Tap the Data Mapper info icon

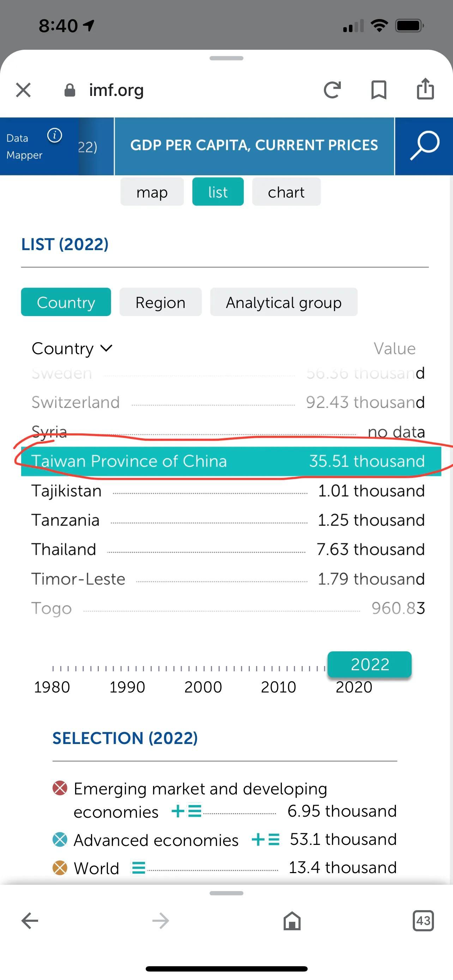click(55, 135)
